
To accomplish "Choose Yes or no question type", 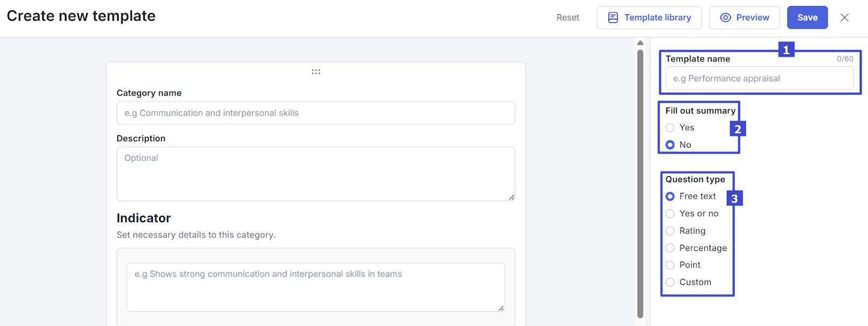I will pos(671,214).
